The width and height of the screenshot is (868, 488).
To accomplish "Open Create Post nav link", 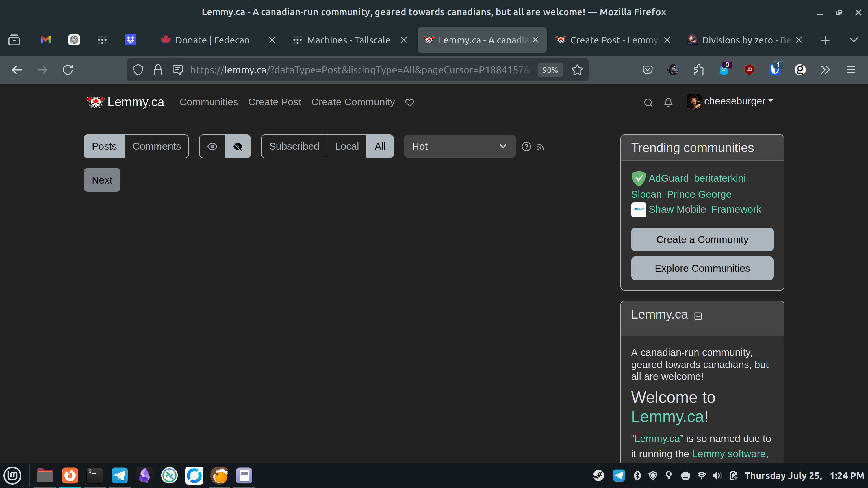I will pyautogui.click(x=275, y=102).
